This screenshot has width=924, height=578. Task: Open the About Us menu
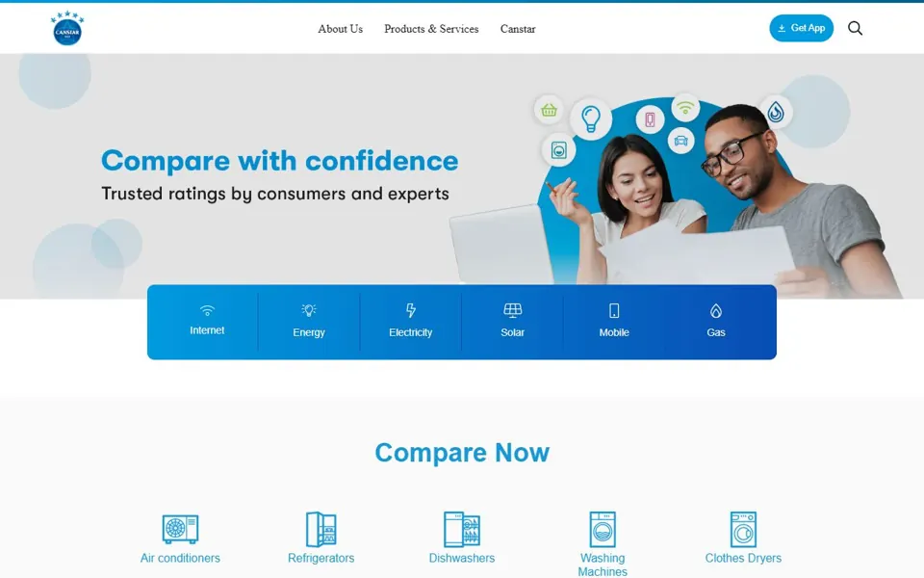(340, 29)
